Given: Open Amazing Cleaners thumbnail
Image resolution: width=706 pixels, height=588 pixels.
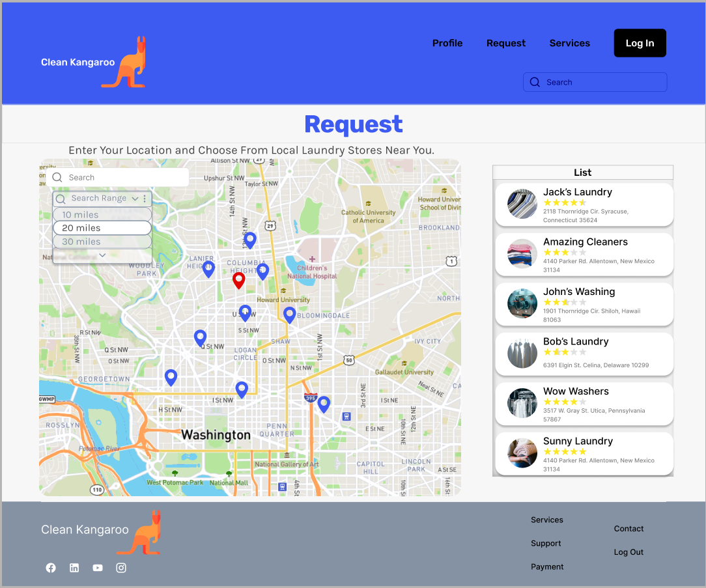Looking at the screenshot, I should [x=522, y=253].
